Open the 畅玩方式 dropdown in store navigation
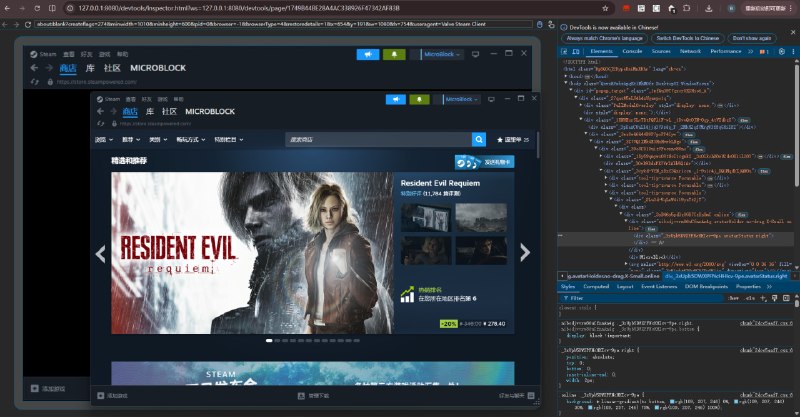 190,139
